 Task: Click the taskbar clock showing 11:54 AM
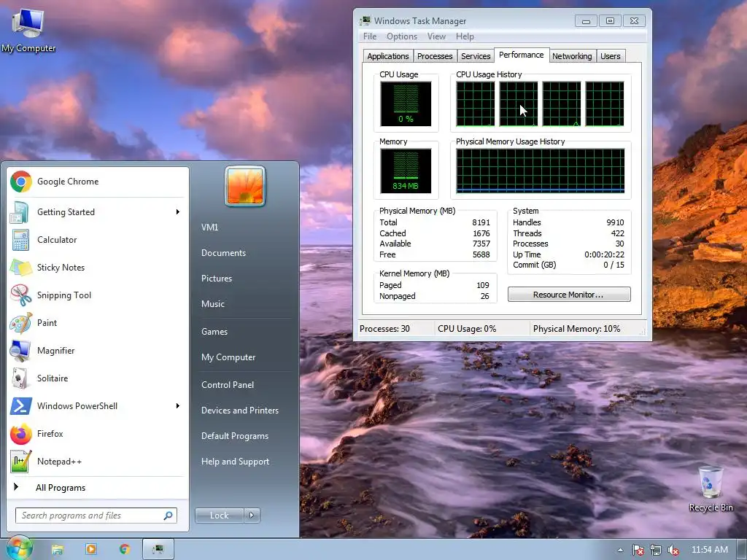tap(710, 550)
